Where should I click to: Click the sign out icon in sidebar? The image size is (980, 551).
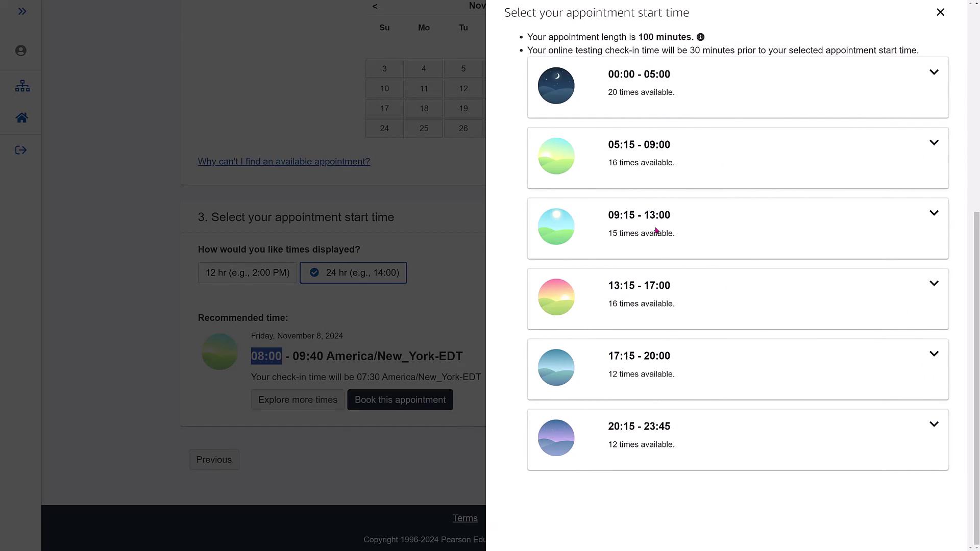pos(21,150)
